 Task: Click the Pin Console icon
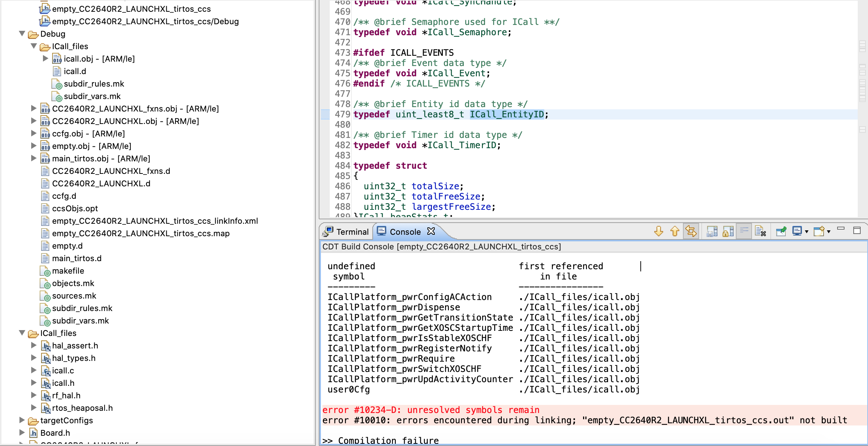click(781, 231)
